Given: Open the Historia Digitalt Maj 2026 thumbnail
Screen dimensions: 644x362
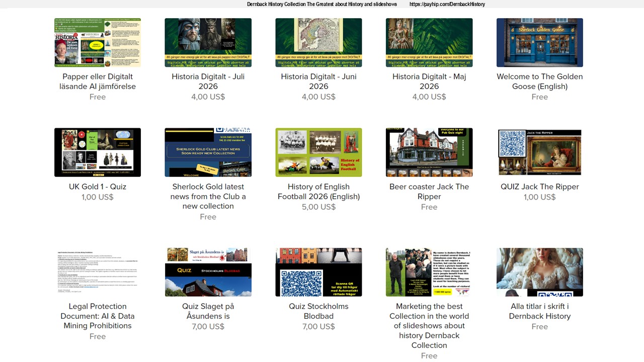Looking at the screenshot, I should pos(429,43).
